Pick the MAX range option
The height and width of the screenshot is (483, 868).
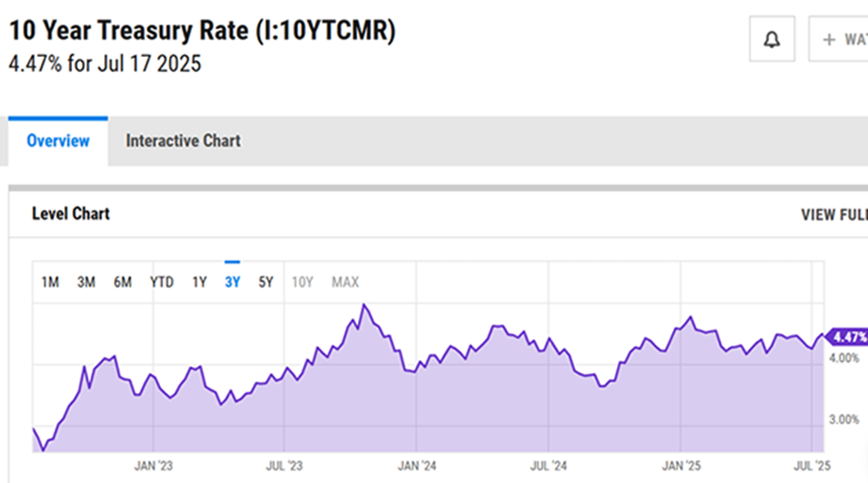coord(345,282)
